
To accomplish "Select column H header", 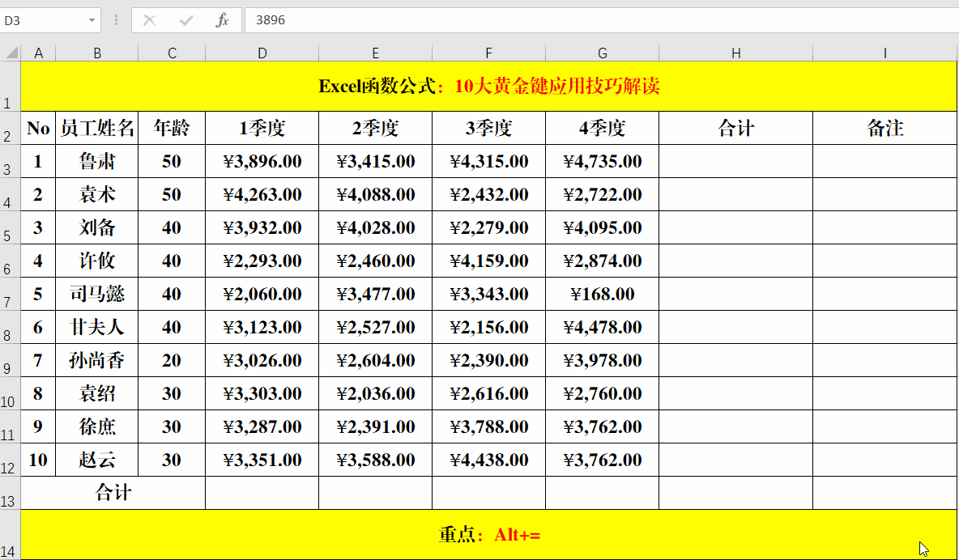I will 735,53.
